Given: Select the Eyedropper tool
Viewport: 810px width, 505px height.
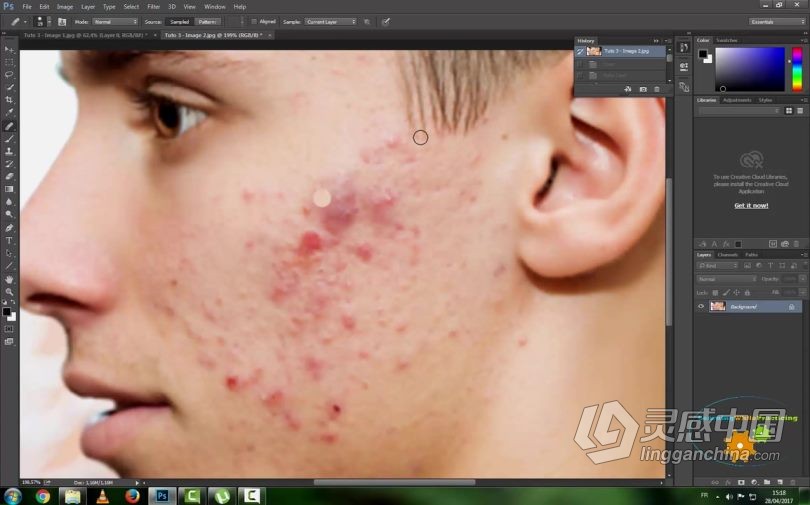Looking at the screenshot, I should [x=9, y=113].
